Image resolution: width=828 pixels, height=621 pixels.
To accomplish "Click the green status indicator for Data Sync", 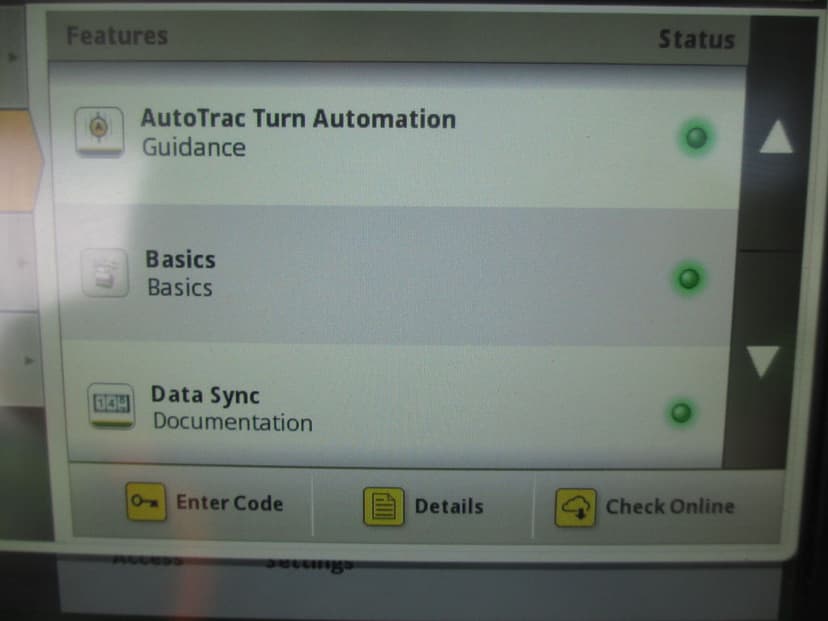I will point(681,412).
